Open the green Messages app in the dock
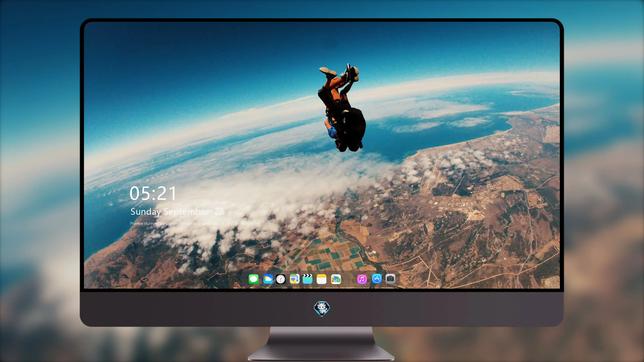Viewport: 644px width, 362px height. point(254,279)
